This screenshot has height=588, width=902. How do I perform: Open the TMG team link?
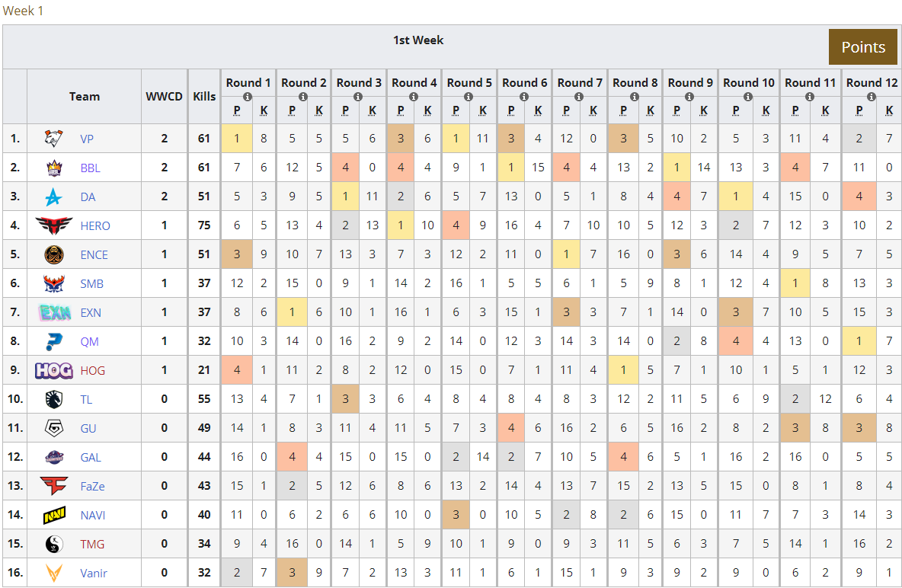tap(92, 545)
